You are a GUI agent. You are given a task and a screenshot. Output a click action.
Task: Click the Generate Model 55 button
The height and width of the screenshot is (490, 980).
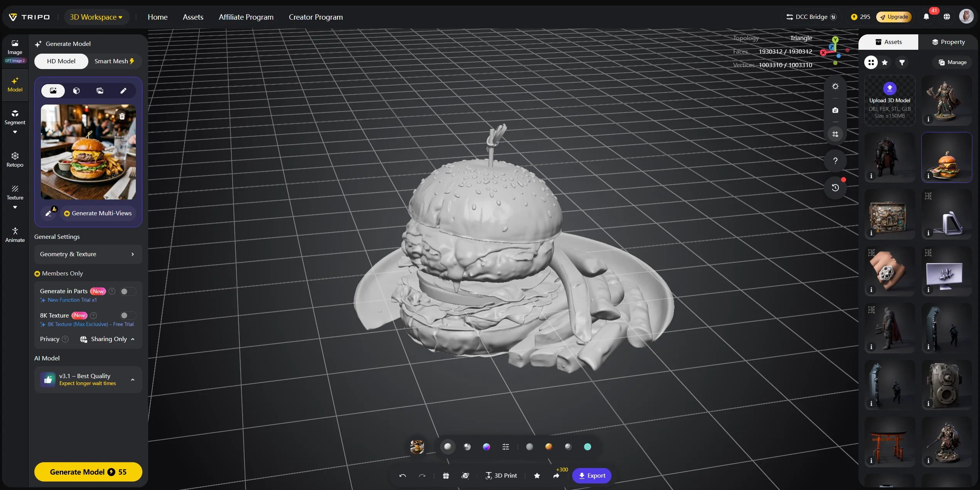(x=88, y=472)
